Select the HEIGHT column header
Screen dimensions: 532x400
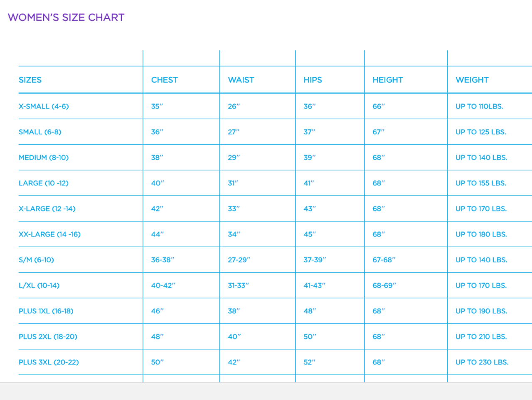[387, 80]
